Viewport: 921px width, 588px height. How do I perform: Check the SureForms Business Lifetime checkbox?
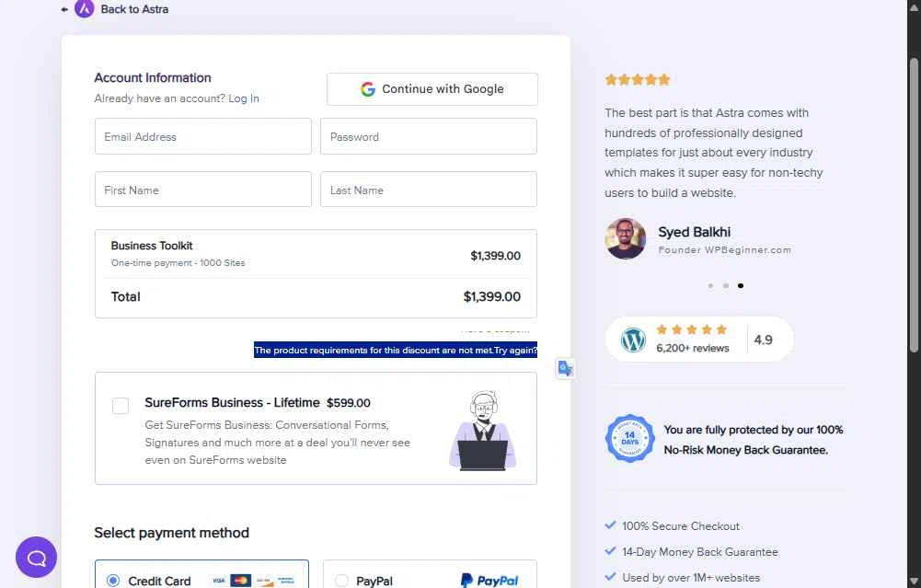point(121,405)
